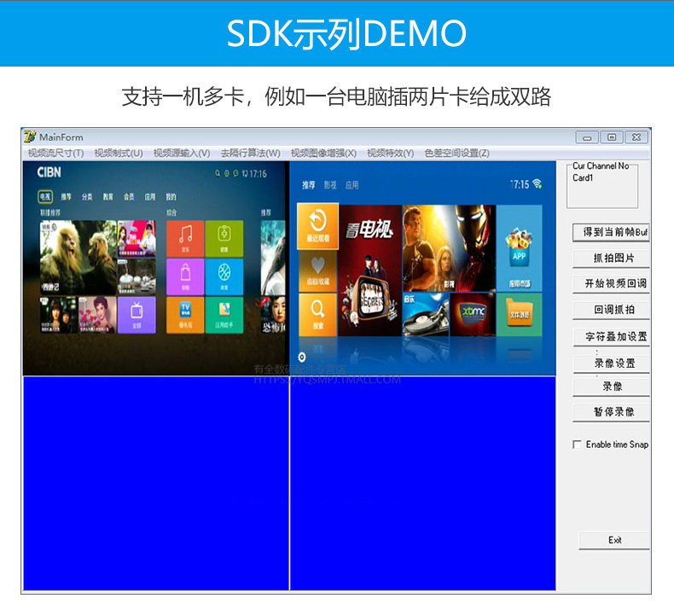Click the settings gear in second feed
The width and height of the screenshot is (674, 616).
click(x=302, y=357)
